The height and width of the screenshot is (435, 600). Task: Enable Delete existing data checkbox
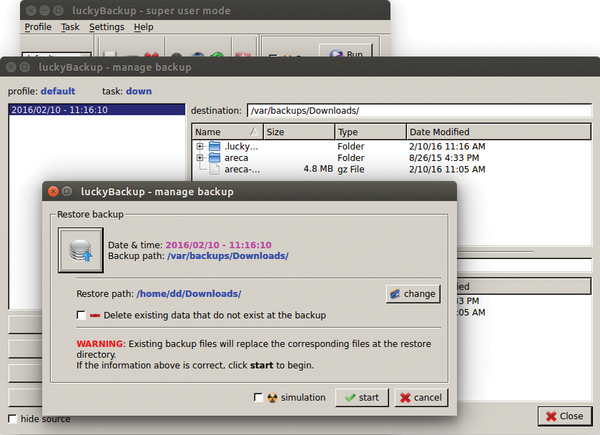[81, 315]
